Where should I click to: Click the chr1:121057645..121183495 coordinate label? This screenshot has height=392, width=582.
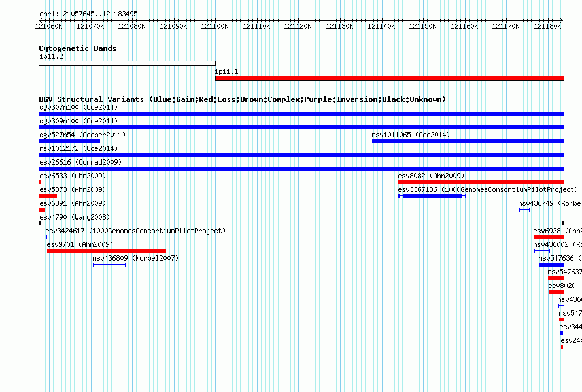pos(88,14)
